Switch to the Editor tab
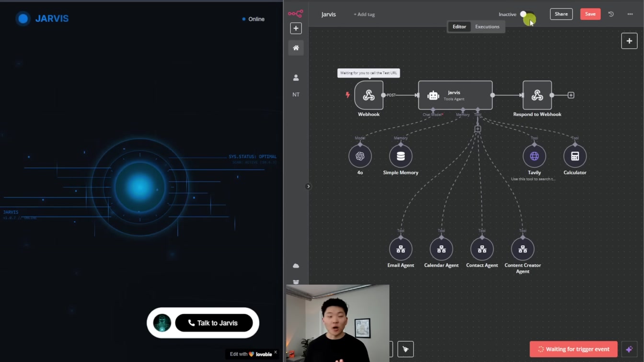This screenshot has height=362, width=644. click(459, 27)
